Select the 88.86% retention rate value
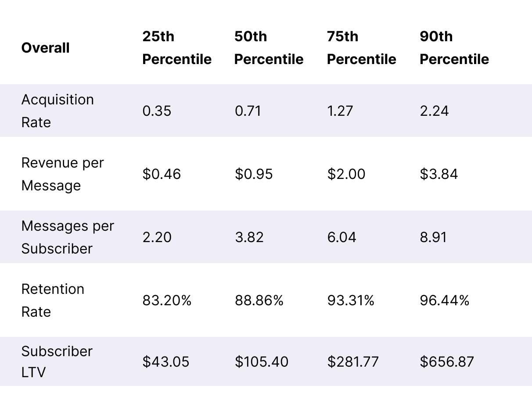This screenshot has height=407, width=532. coord(259,300)
